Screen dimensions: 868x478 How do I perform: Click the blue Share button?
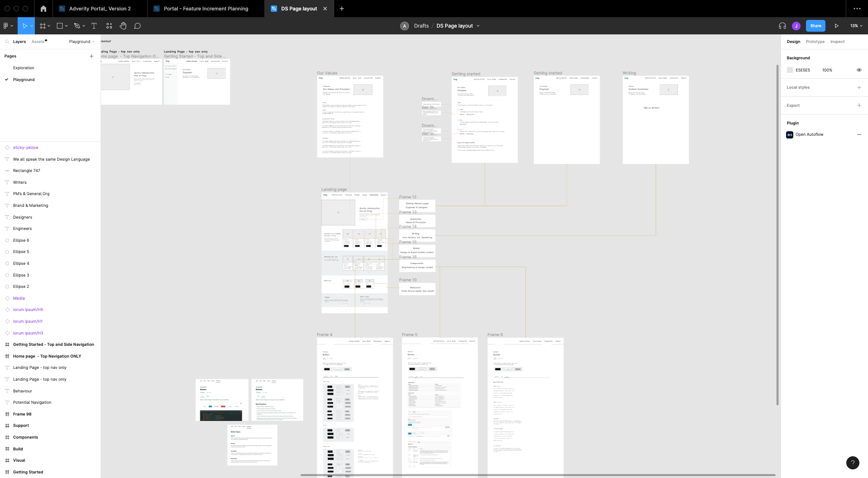815,26
